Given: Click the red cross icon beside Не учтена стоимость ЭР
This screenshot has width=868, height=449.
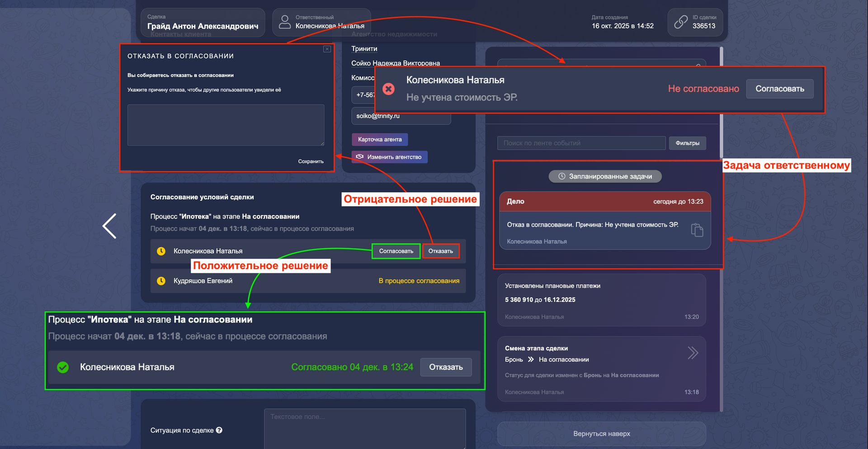Looking at the screenshot, I should point(388,89).
